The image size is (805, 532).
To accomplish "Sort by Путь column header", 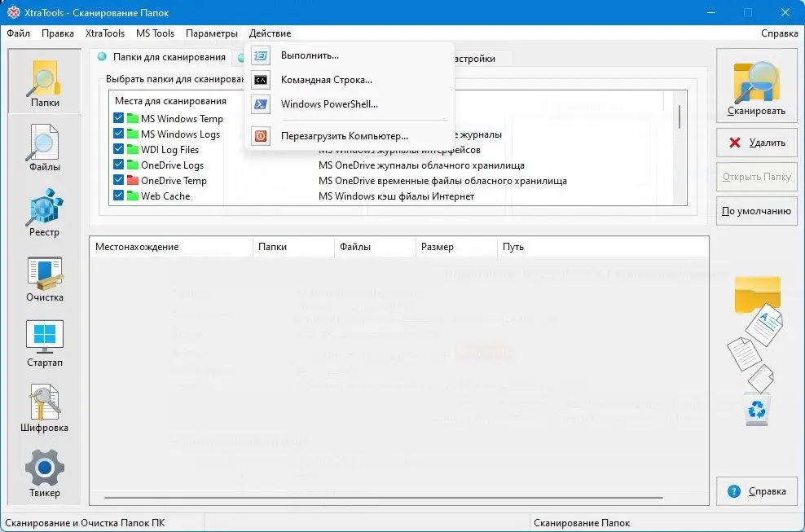I will click(603, 247).
